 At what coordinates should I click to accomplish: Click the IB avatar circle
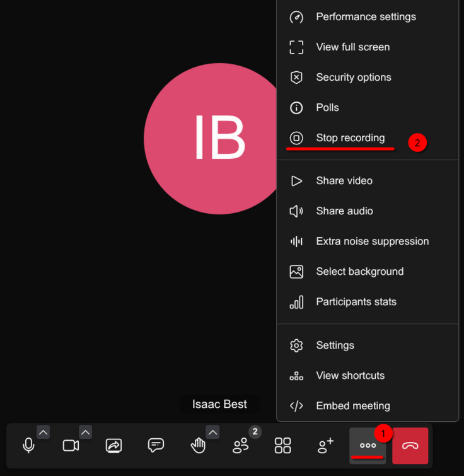coord(219,139)
